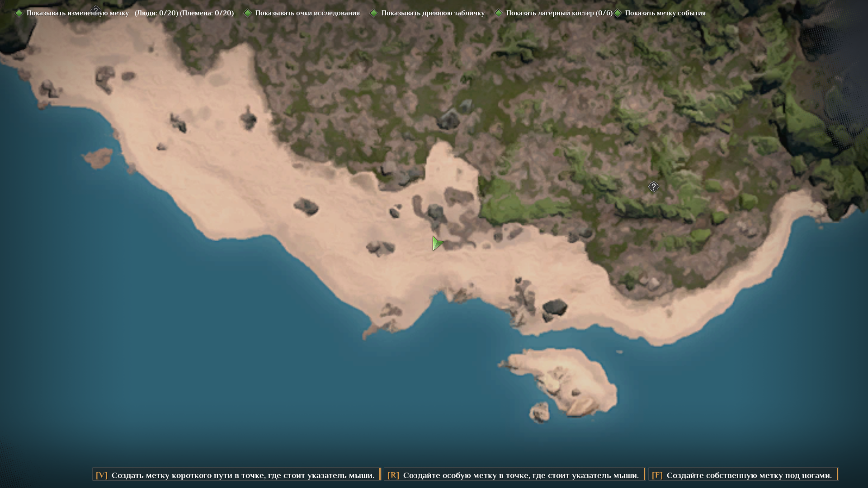
Task: Toggle the 'Показать метку события' diamond checkbox
Action: click(x=618, y=13)
